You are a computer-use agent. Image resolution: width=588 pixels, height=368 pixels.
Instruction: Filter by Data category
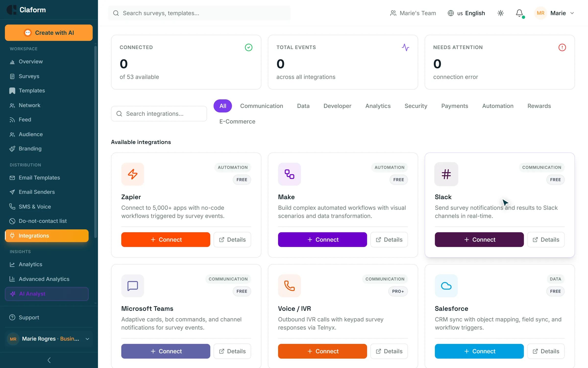303,106
